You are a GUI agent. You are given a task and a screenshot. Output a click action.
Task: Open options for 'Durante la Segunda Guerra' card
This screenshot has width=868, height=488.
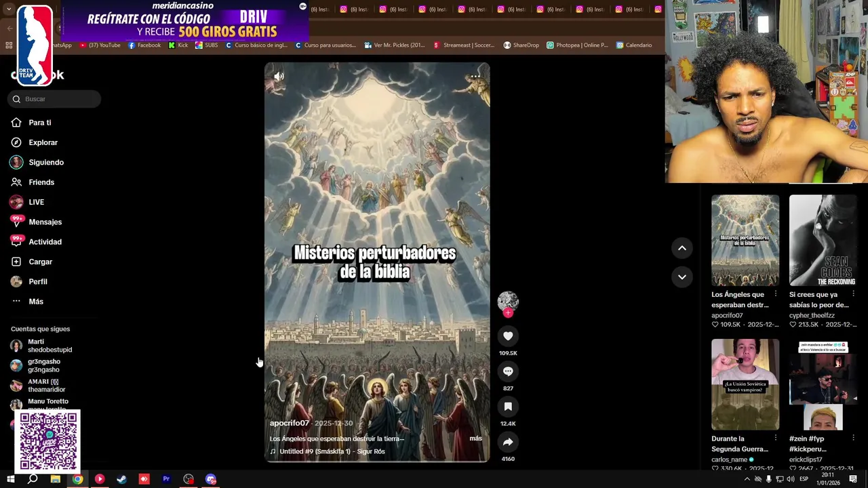(775, 439)
